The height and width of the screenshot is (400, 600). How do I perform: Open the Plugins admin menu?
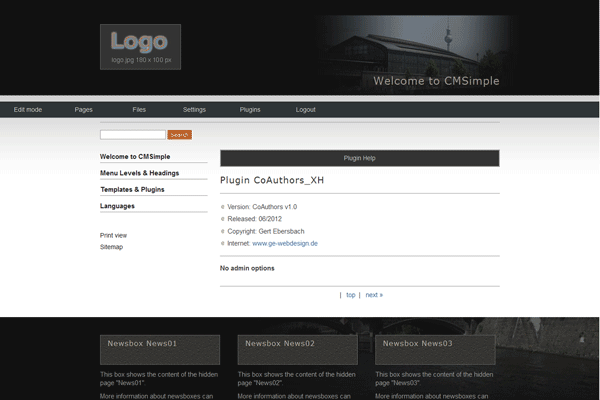[x=250, y=109]
